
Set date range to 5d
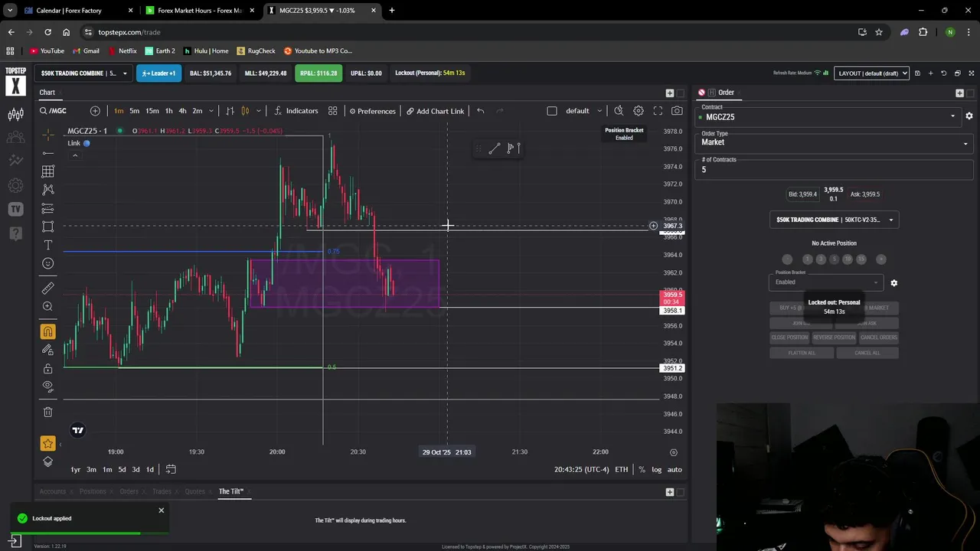tap(122, 469)
